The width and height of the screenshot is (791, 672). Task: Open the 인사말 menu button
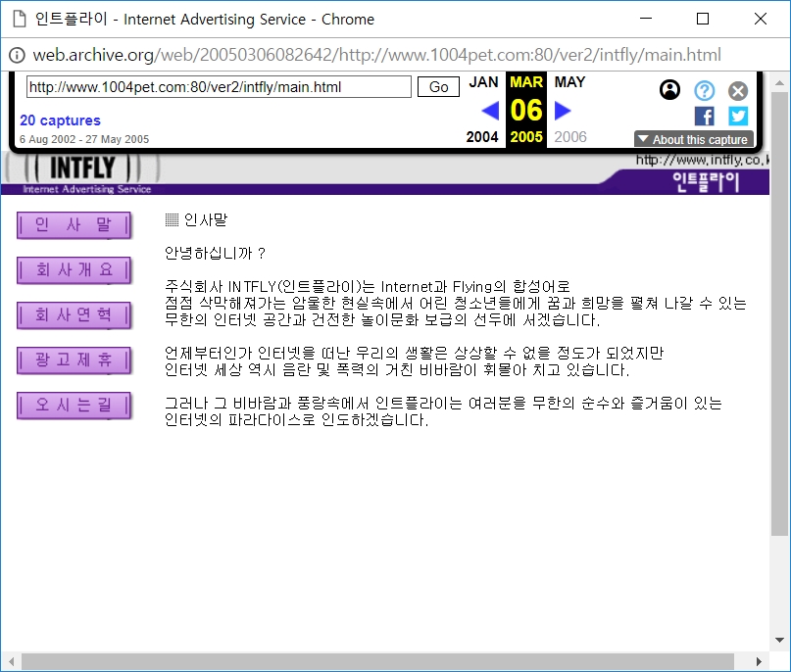click(74, 225)
